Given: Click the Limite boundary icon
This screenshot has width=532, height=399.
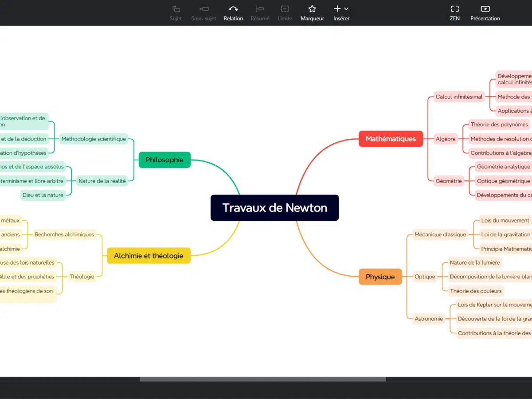Looking at the screenshot, I should tap(285, 9).
